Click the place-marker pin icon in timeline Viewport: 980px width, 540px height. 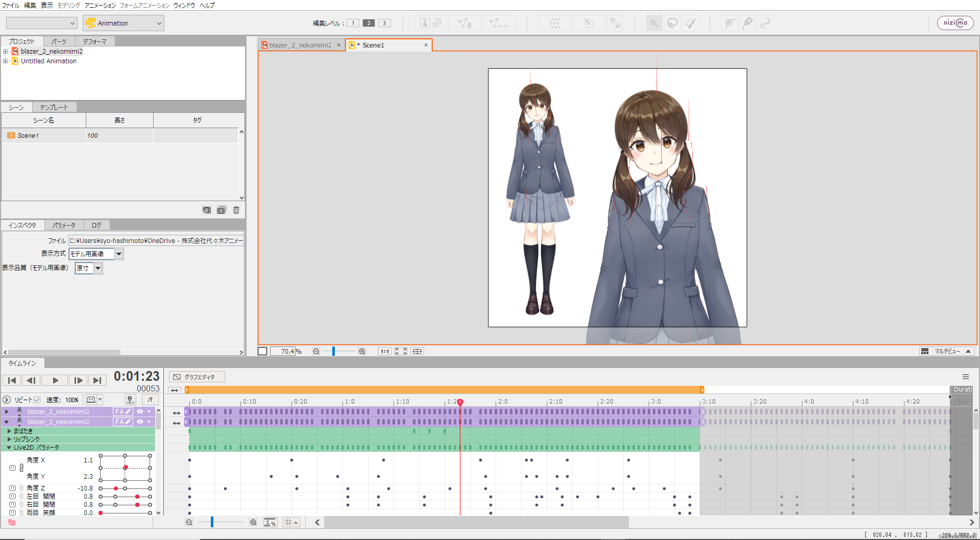tap(130, 400)
